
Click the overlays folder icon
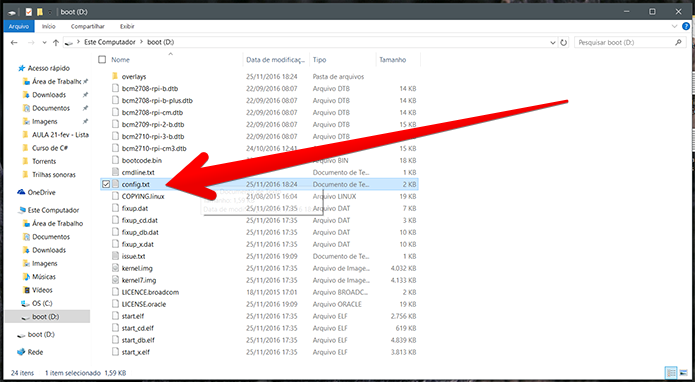tap(115, 76)
